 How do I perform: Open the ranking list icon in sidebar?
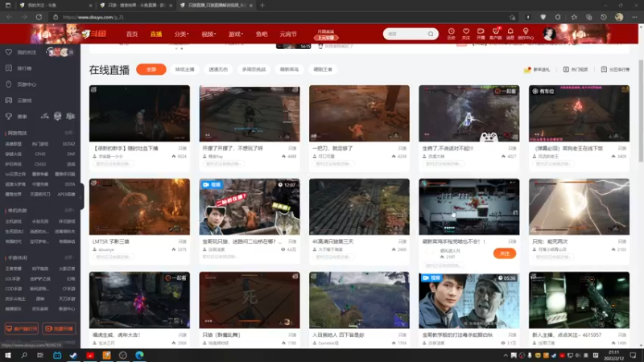[9, 68]
